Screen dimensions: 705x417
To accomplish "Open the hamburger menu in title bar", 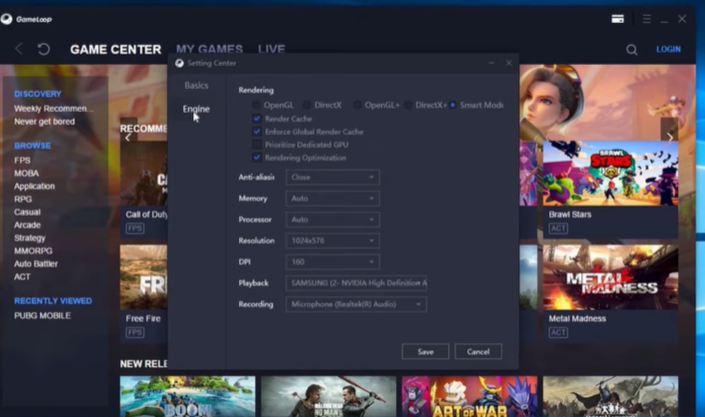I will coord(647,19).
